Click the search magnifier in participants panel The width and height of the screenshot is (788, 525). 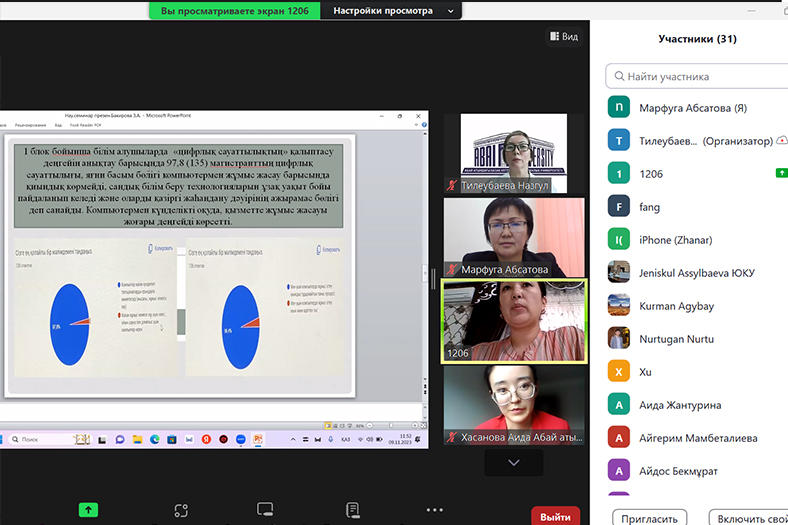tap(621, 76)
